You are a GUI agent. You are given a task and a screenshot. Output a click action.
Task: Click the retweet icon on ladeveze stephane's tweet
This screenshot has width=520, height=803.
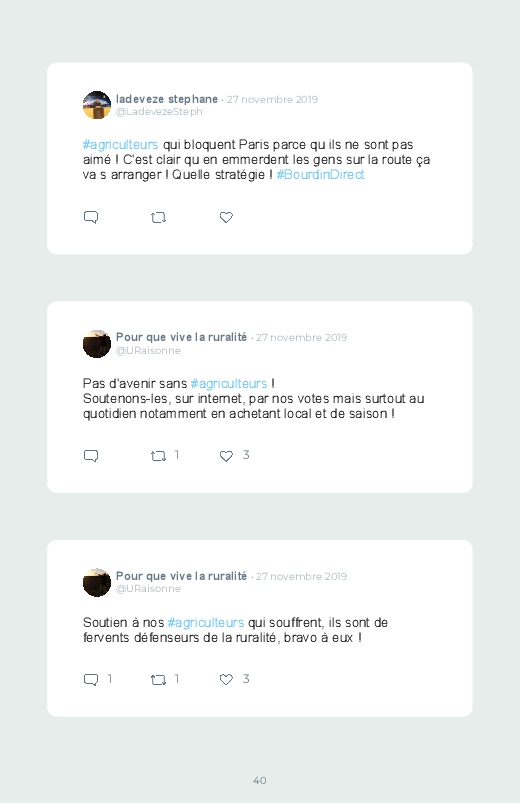[158, 218]
